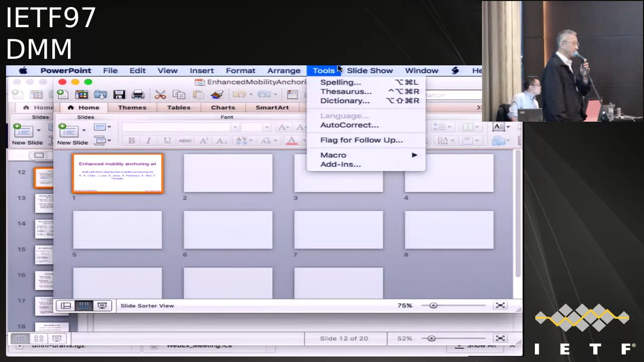Click Slide Show icon in back window status bar
The width and height of the screenshot is (644, 362).
[57, 338]
